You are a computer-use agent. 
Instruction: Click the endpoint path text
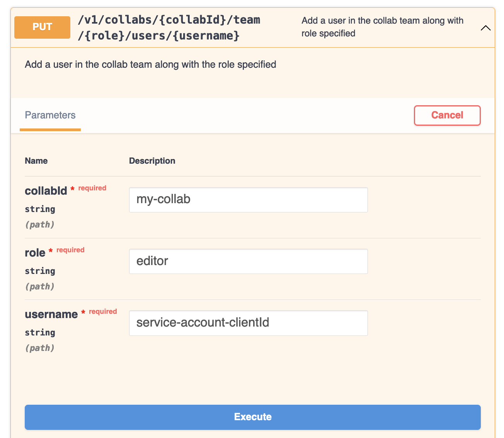click(169, 27)
